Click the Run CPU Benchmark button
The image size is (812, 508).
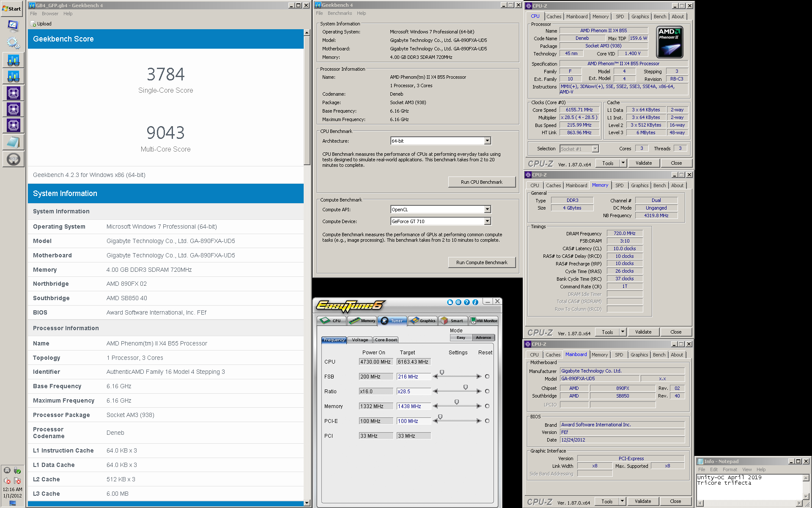[482, 182]
